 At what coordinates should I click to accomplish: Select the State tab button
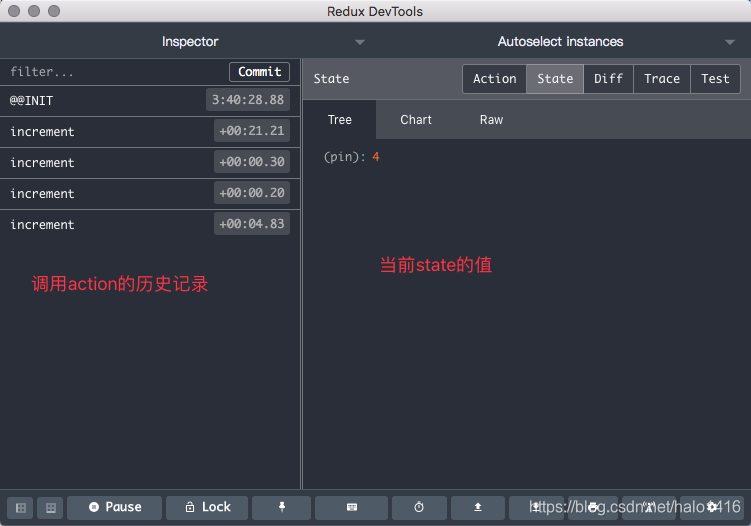point(555,79)
